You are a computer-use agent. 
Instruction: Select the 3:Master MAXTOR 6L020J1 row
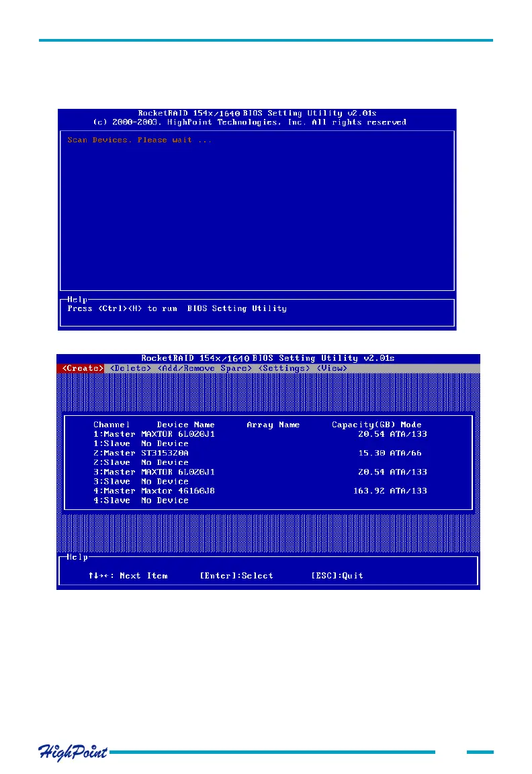(x=260, y=472)
